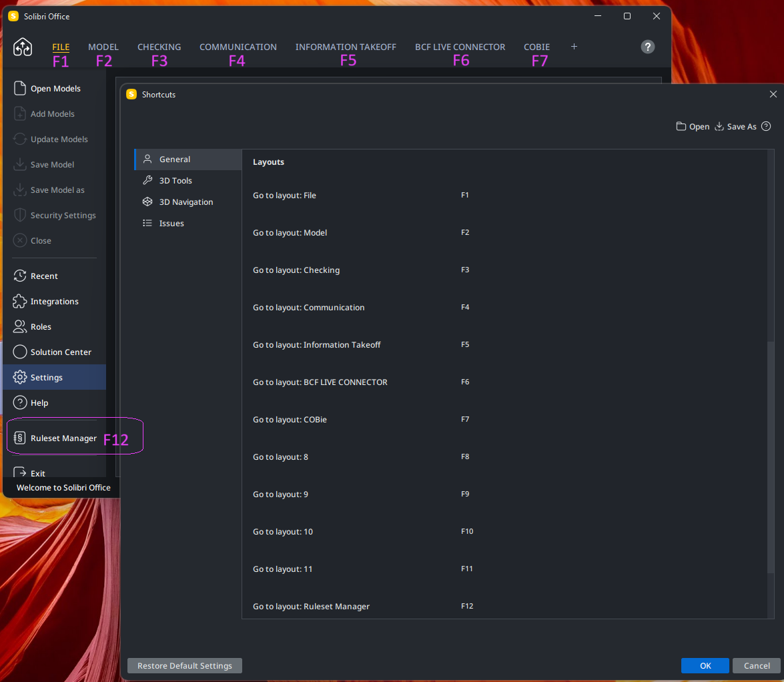Select 'Go to layout: Model' row label
Screen dimensions: 784x682
[x=290, y=232]
